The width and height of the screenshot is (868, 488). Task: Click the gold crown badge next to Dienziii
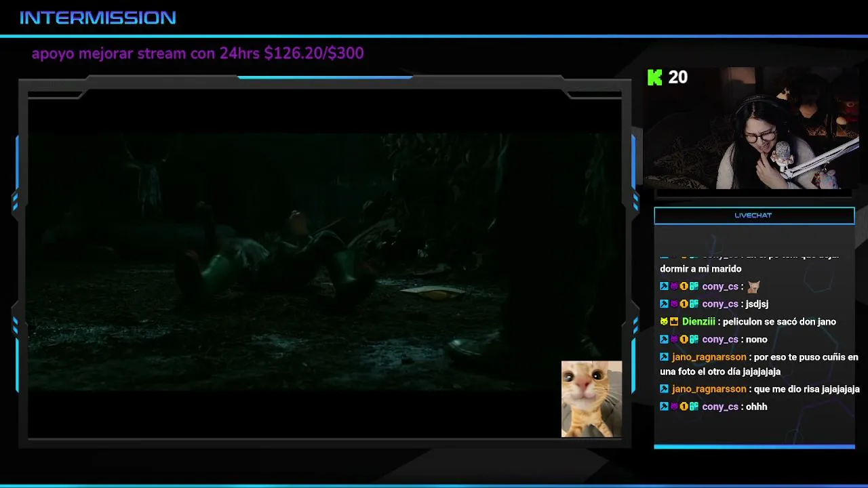pos(674,322)
